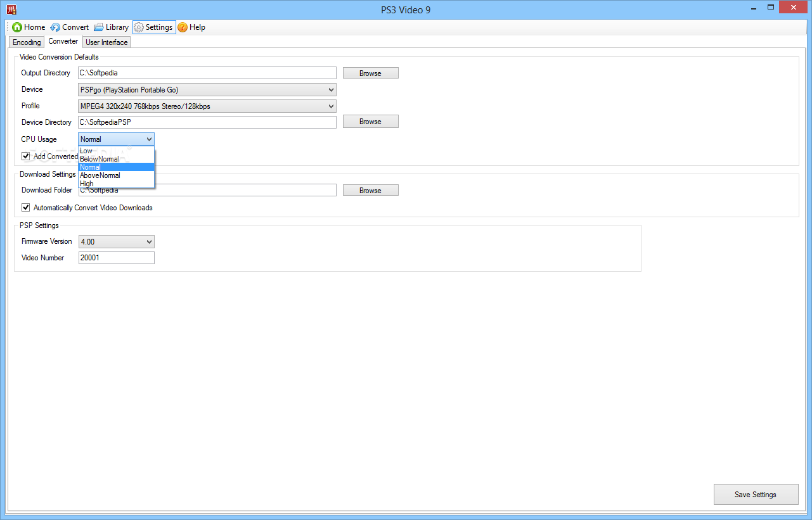Click the Settings toolbar label

159,27
